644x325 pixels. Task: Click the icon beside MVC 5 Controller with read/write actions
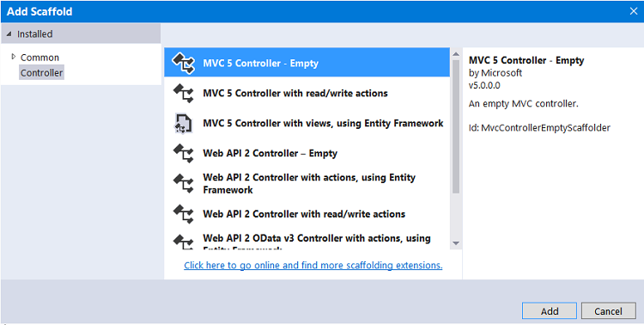183,94
